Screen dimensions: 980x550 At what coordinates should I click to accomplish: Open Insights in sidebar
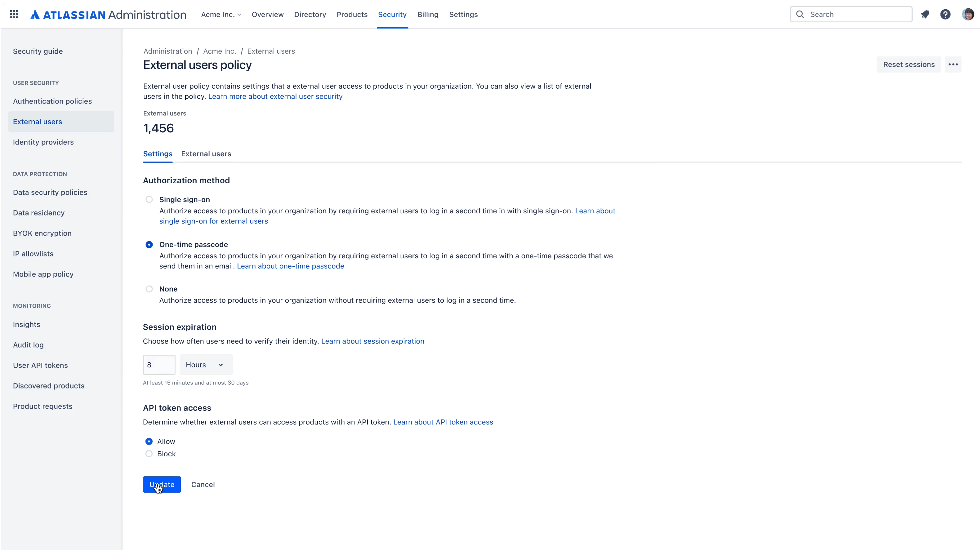pyautogui.click(x=26, y=324)
